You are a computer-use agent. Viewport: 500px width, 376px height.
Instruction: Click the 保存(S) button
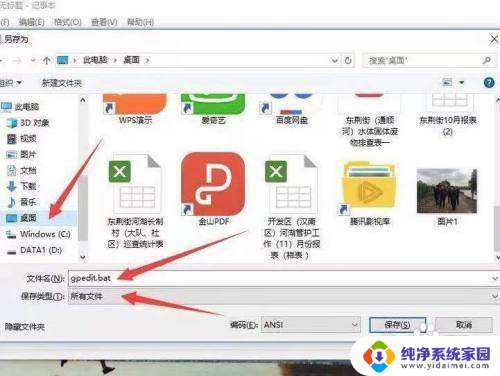pos(397,325)
